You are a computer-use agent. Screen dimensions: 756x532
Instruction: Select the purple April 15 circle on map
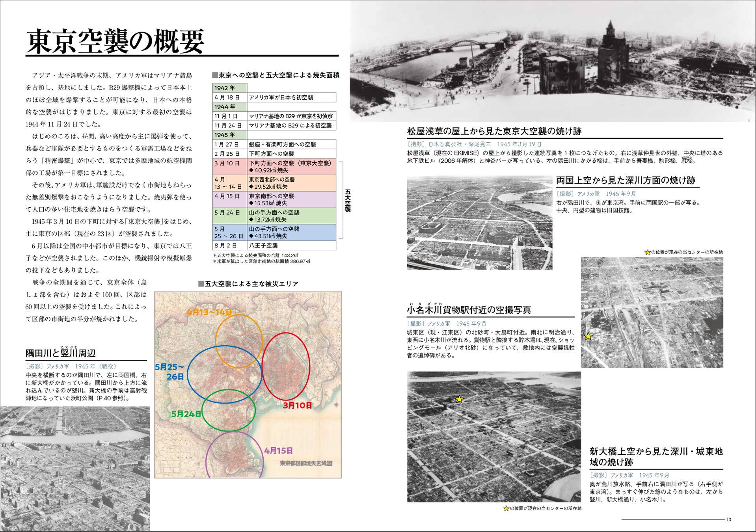coord(235,455)
